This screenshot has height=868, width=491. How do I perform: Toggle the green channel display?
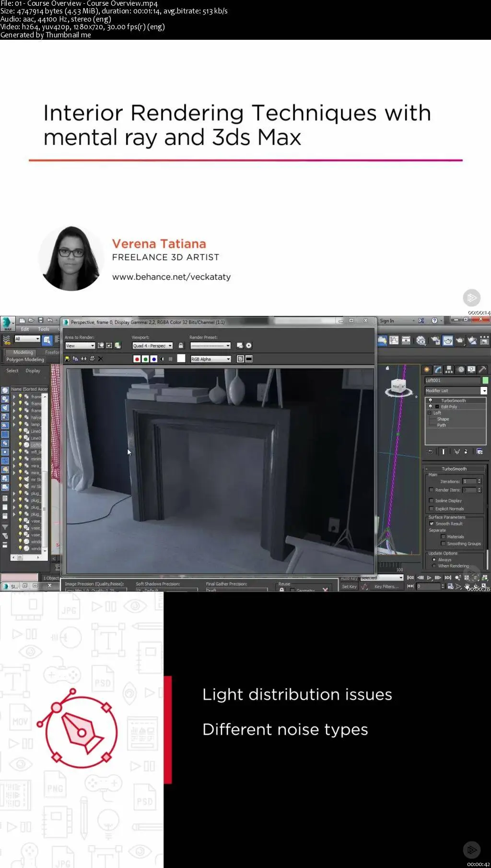[145, 359]
